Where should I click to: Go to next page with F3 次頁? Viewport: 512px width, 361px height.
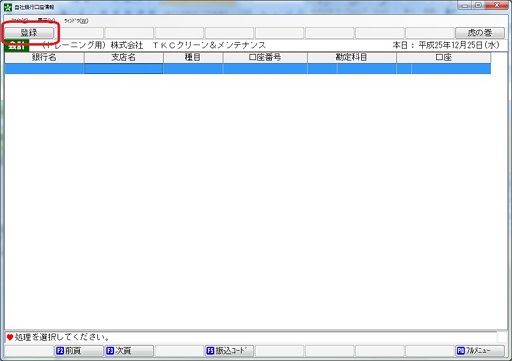[129, 351]
